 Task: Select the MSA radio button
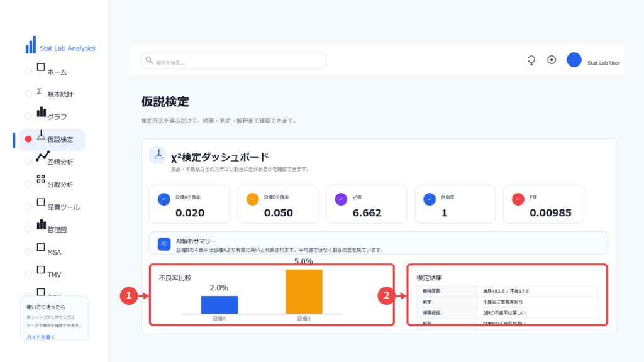click(28, 252)
